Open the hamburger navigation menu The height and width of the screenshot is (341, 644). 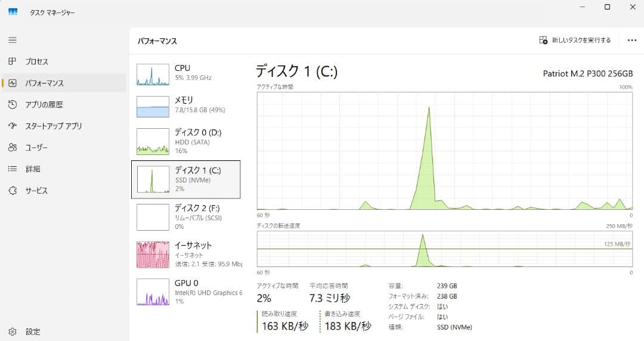click(13, 40)
